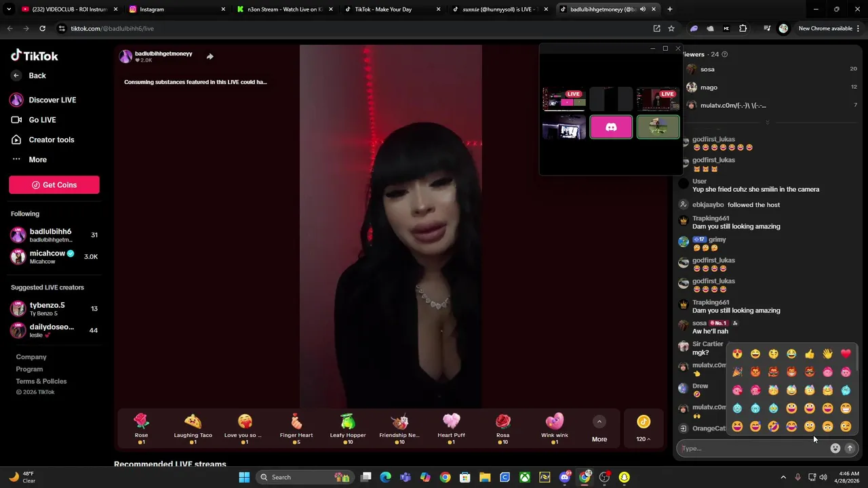Switch to TikTok - Make Your Day tab
This screenshot has height=488, width=868.
tap(391, 9)
